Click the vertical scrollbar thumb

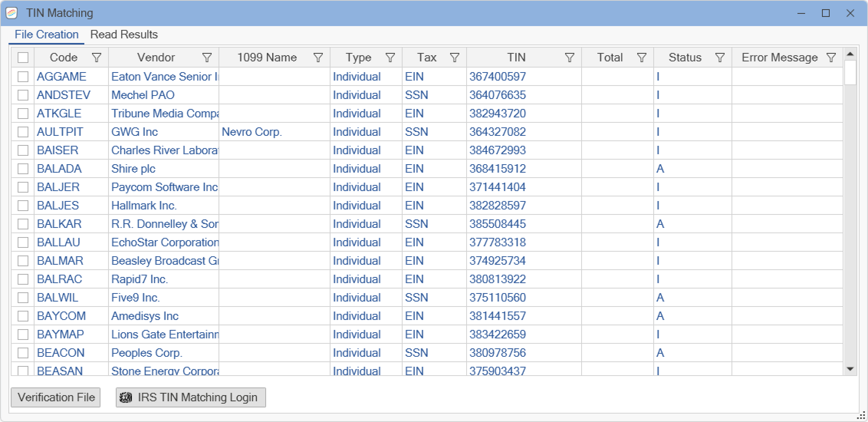pos(850,72)
